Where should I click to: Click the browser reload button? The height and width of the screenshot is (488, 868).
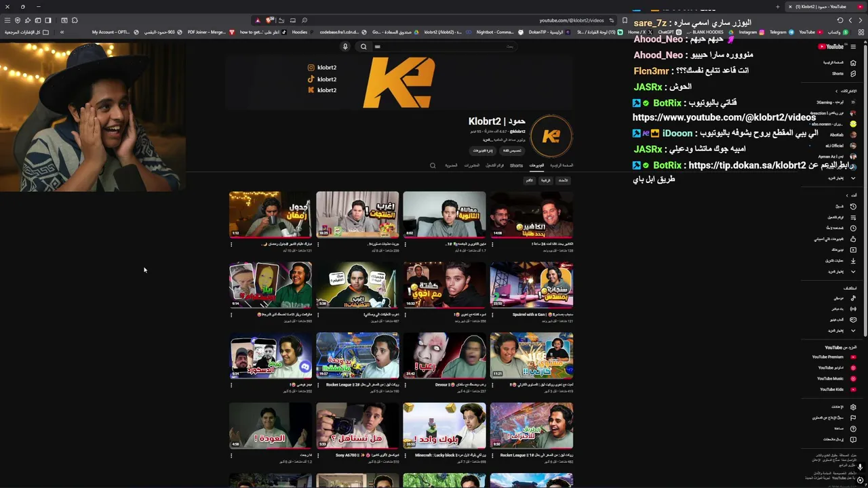pyautogui.click(x=840, y=20)
